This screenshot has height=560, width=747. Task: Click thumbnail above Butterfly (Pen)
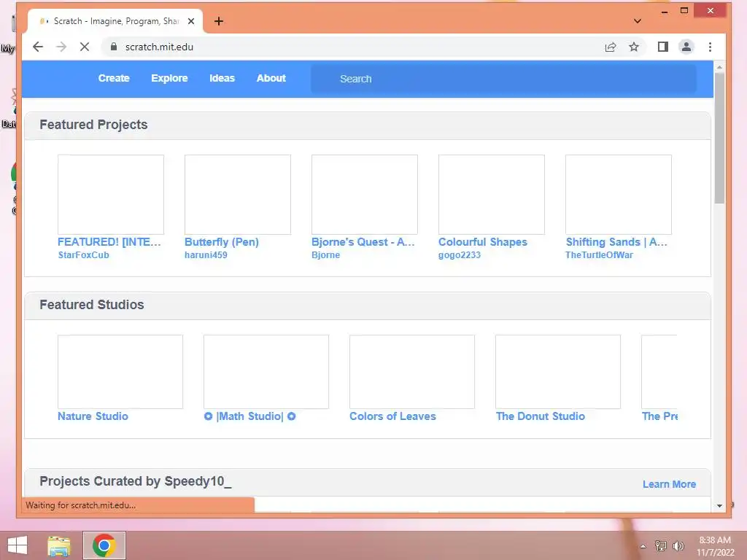pyautogui.click(x=238, y=194)
